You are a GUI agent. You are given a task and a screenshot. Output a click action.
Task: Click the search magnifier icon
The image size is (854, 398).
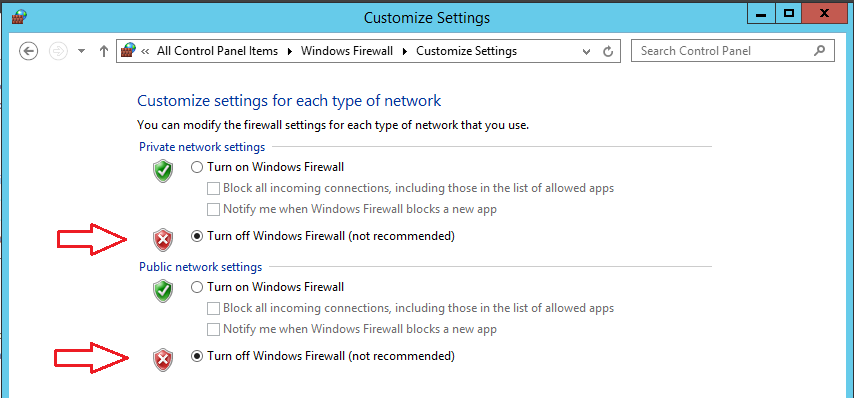(819, 51)
